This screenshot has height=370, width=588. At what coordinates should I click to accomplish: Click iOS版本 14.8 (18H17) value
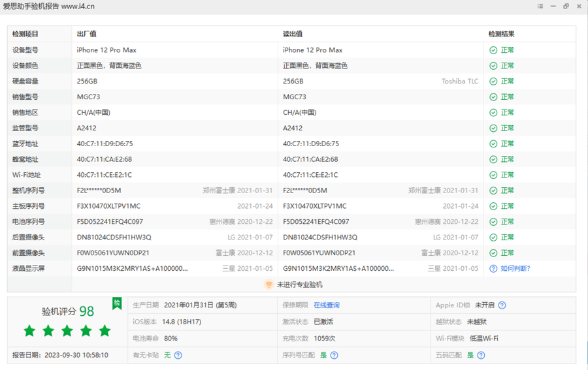tap(182, 322)
